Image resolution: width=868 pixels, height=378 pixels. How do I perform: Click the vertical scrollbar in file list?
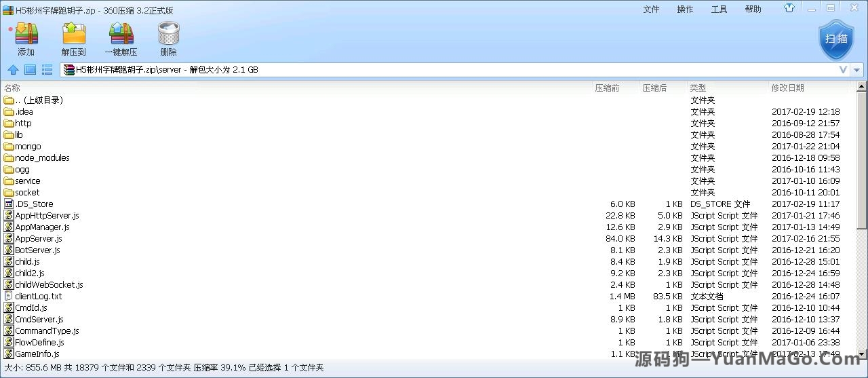coord(862,159)
